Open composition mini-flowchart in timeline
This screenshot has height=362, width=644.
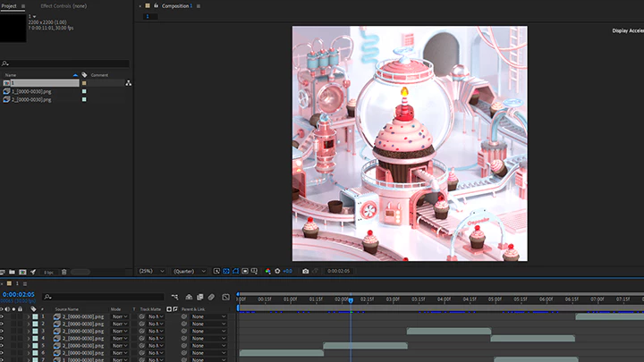tap(175, 297)
